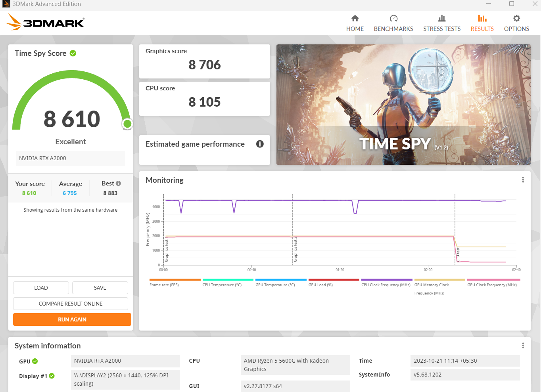Click the Options gear icon
The height and width of the screenshot is (392, 541).
pyautogui.click(x=517, y=18)
